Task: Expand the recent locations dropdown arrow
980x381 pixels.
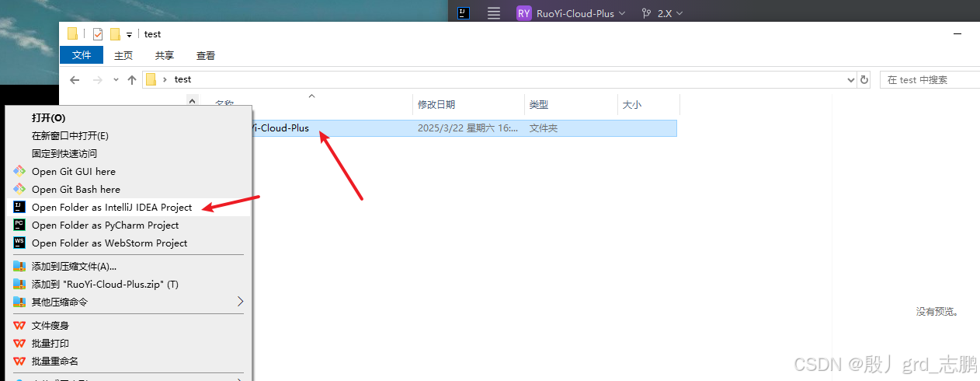Action: (116, 79)
